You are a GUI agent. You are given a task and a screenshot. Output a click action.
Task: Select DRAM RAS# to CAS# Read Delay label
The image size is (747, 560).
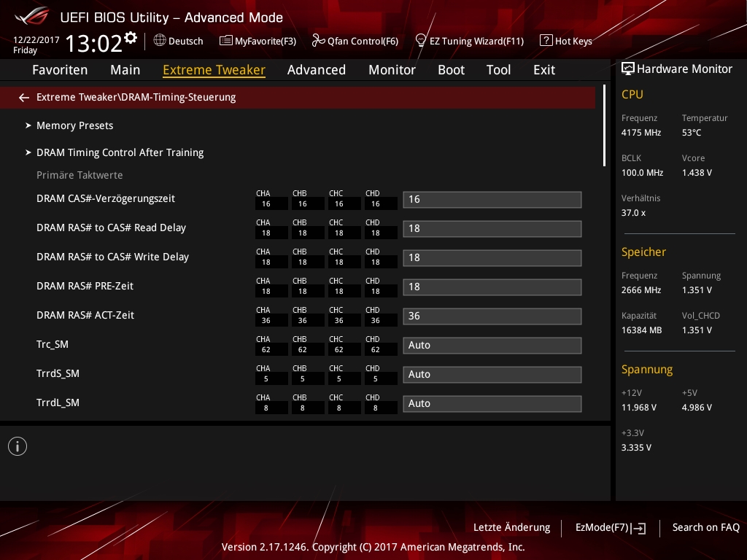point(111,227)
